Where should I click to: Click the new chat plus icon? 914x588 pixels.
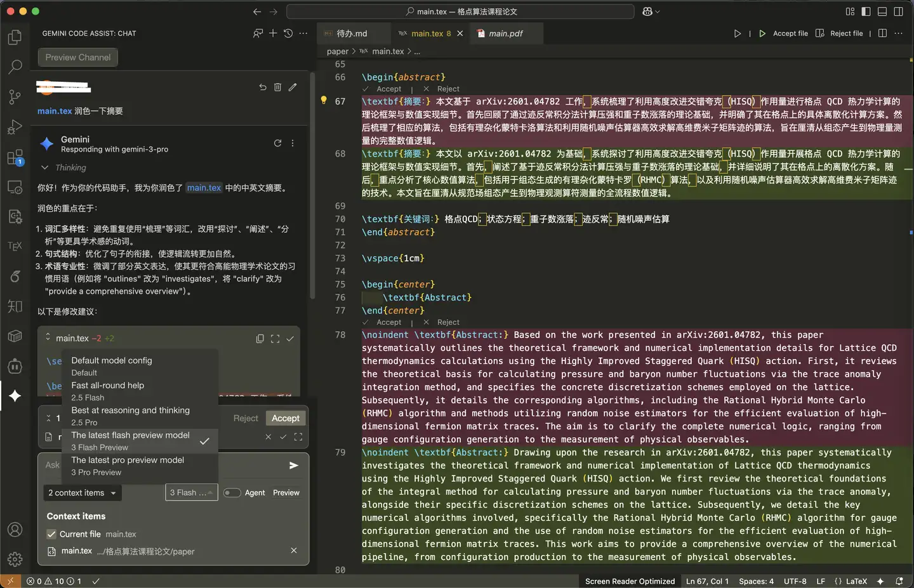click(x=273, y=33)
